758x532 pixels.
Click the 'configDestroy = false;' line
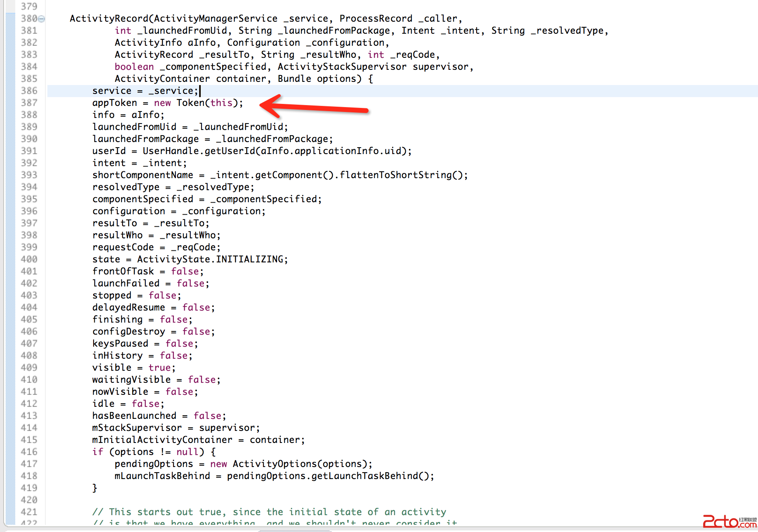[154, 331]
